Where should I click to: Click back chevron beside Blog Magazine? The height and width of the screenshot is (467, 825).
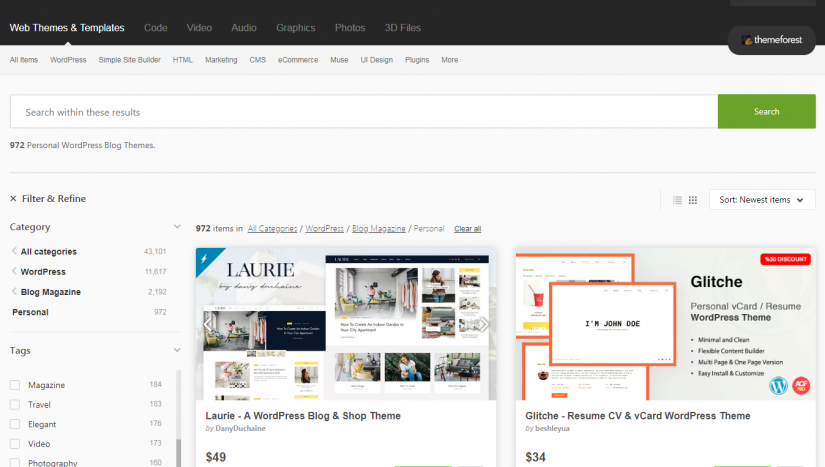(x=14, y=291)
